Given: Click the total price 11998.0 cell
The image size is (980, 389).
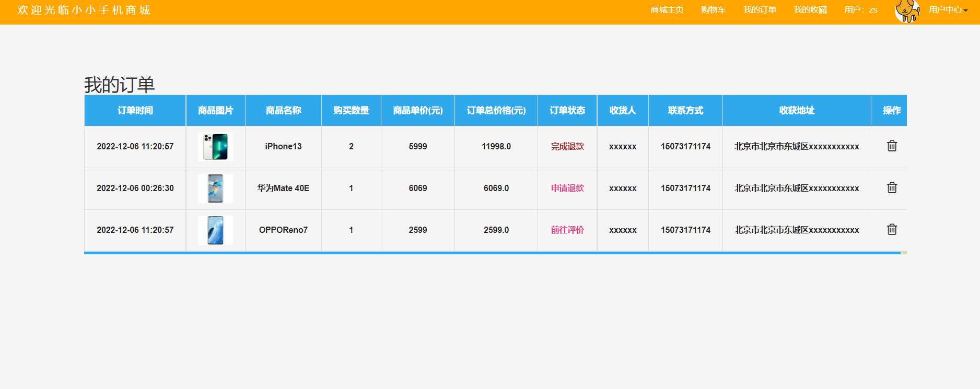Looking at the screenshot, I should coord(496,147).
